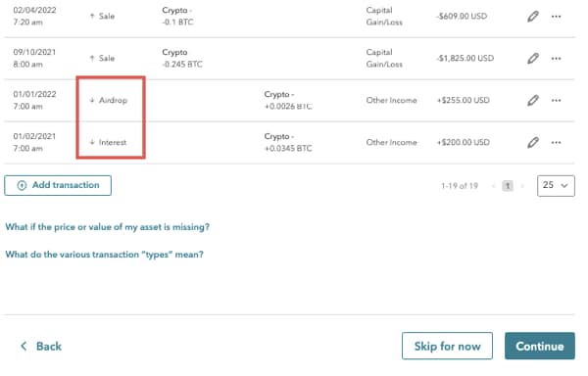Click the Add transaction button
This screenshot has width=588, height=376.
point(58,185)
